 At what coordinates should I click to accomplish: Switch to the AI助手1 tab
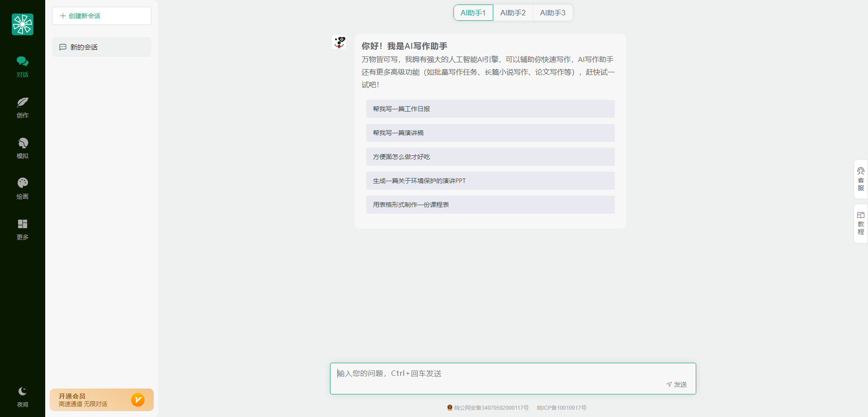tap(473, 13)
